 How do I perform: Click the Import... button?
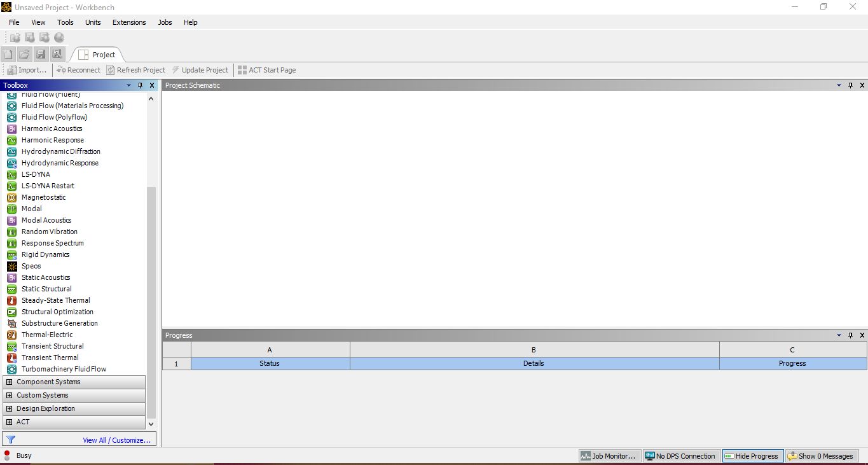click(x=27, y=70)
